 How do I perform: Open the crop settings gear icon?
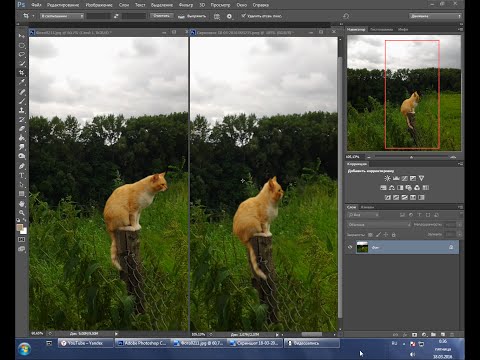(x=229, y=16)
